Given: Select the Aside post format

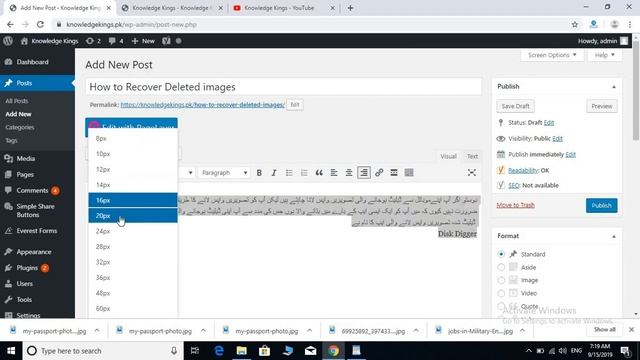Looking at the screenshot, I should click(x=501, y=267).
